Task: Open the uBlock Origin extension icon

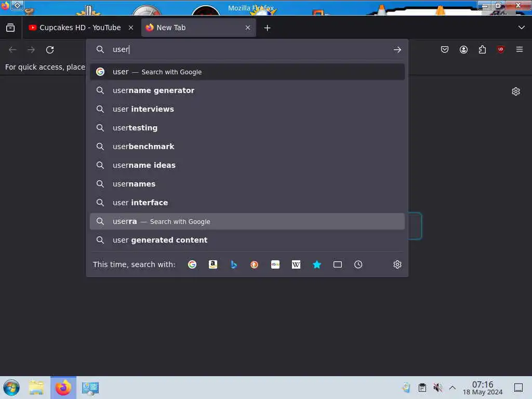Action: [x=501, y=49]
